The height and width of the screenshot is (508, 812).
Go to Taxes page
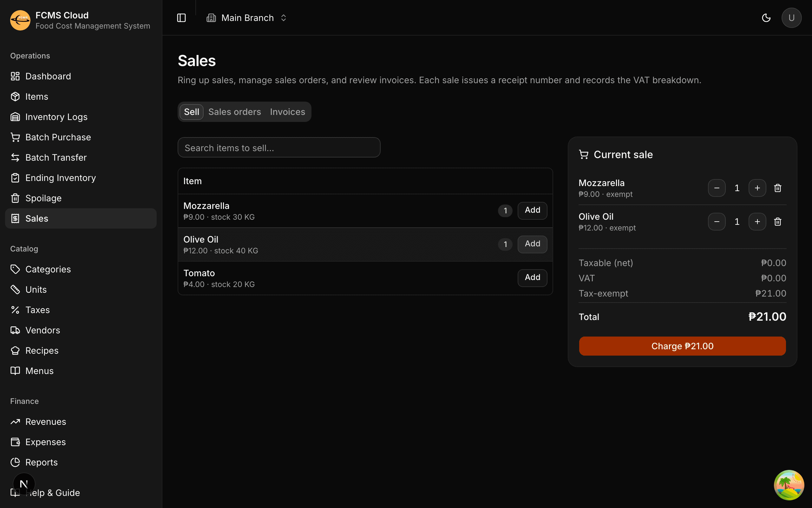pyautogui.click(x=81, y=310)
